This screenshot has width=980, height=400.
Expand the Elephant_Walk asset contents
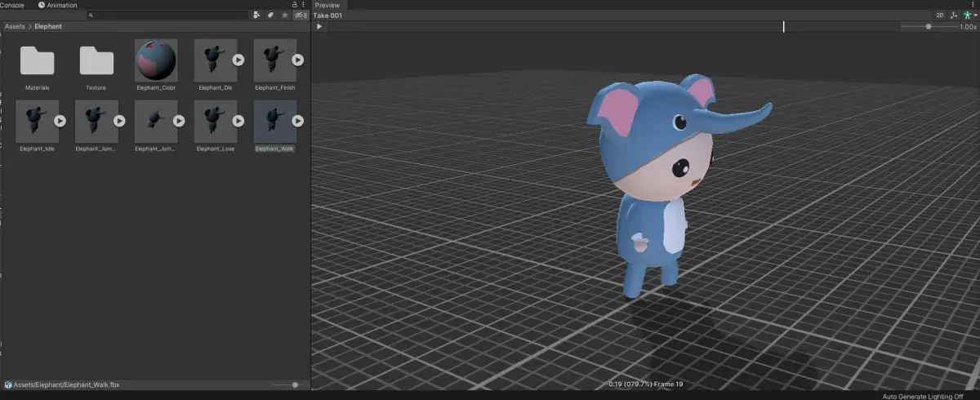click(x=298, y=121)
